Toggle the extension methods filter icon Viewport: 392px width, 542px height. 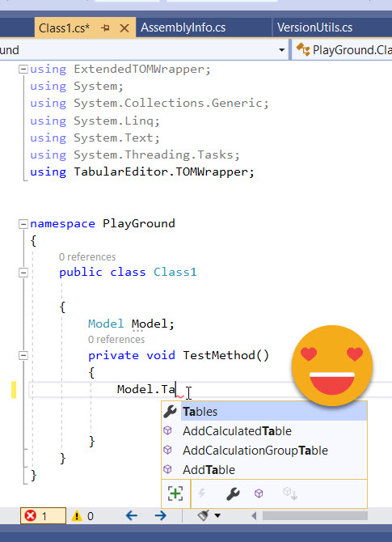[290, 493]
